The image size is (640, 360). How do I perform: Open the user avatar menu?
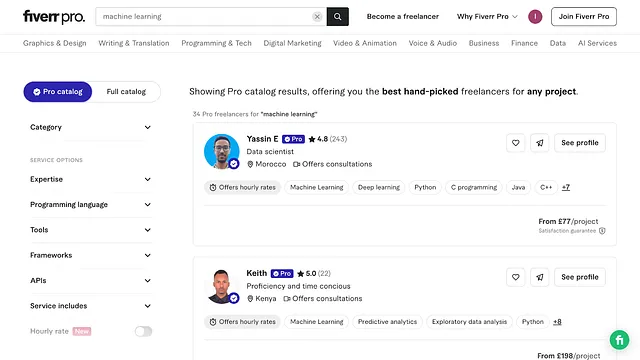point(535,17)
